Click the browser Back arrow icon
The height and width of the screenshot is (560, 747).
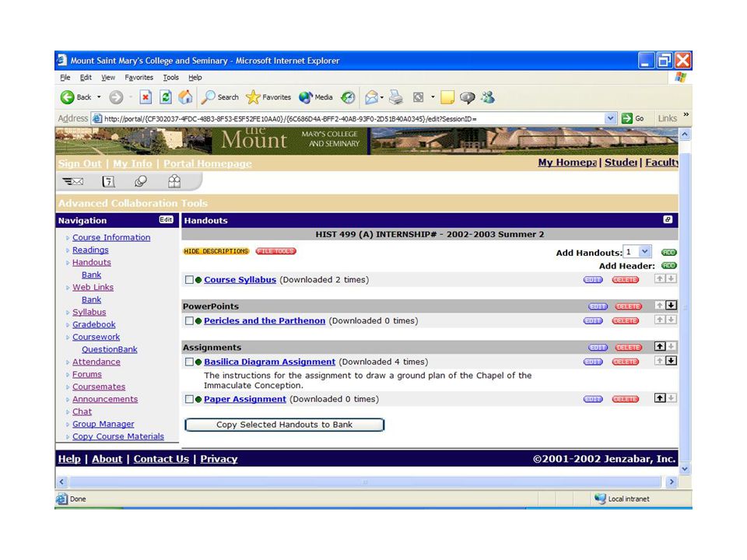[x=67, y=97]
